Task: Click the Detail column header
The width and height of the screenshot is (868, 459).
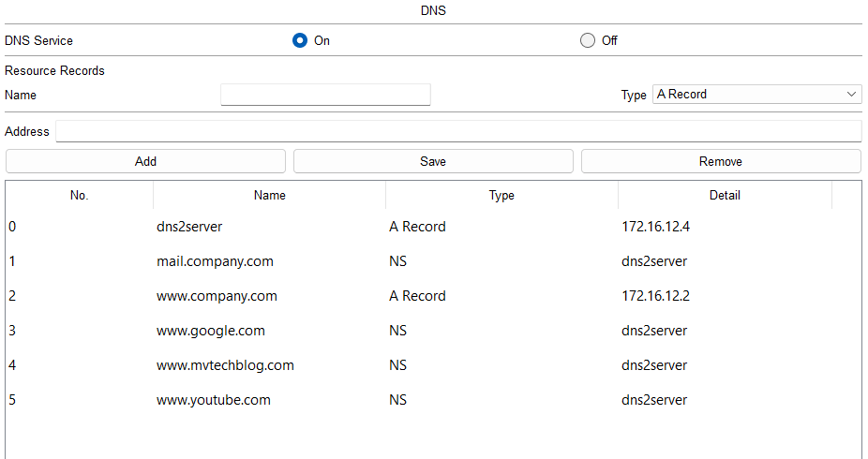Action: 725,195
